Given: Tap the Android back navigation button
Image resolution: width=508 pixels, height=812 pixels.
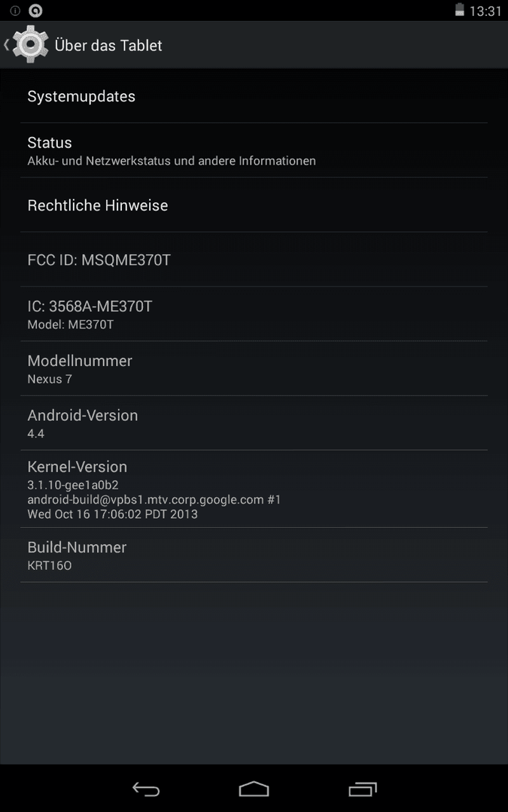Looking at the screenshot, I should pos(146,789).
